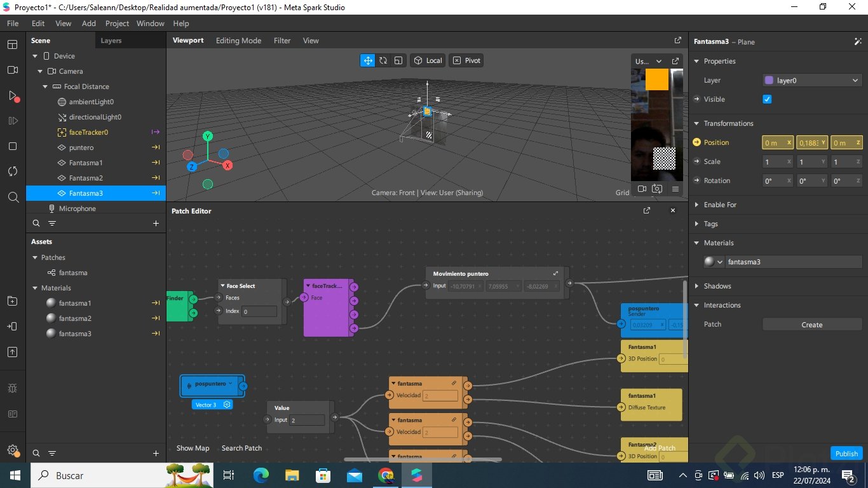Click the camera video icon in left sidebar

pos(13,70)
